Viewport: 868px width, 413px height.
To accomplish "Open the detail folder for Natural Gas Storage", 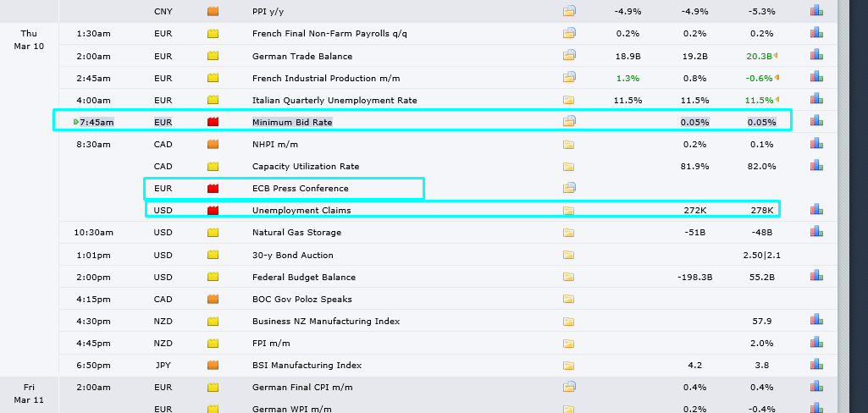I will tap(569, 232).
